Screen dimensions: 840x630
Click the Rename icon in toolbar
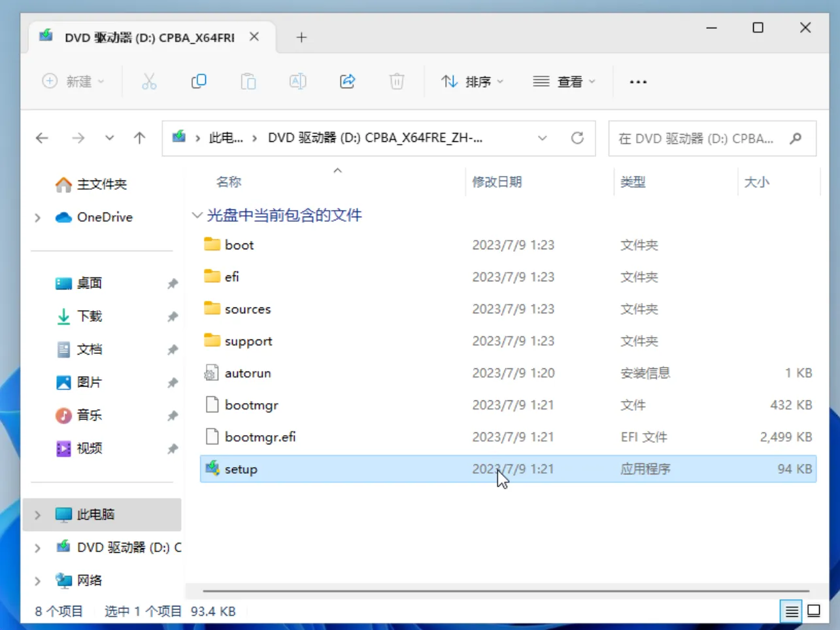click(298, 81)
